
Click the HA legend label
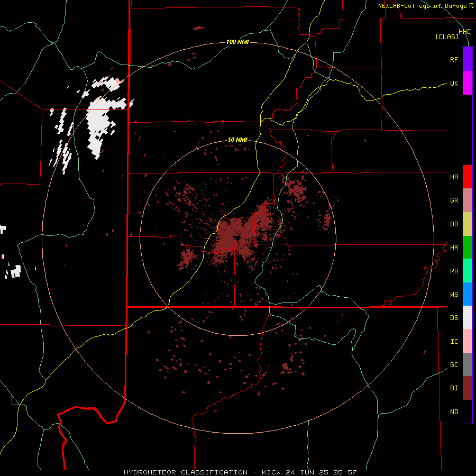tap(454, 177)
